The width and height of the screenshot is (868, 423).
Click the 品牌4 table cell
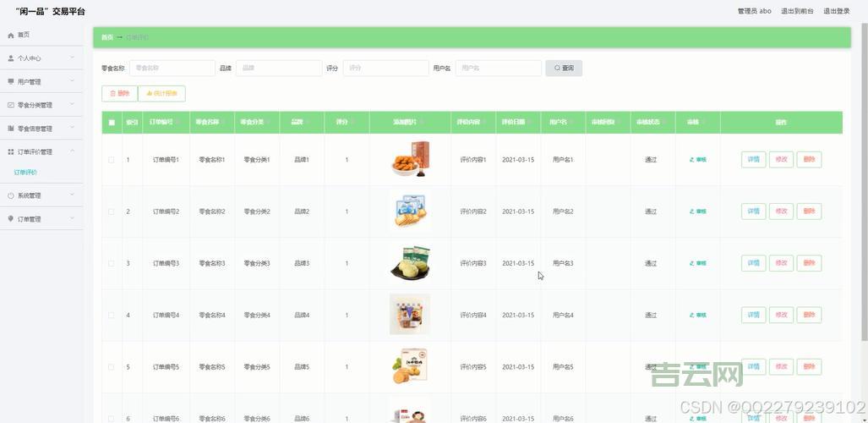pos(302,315)
